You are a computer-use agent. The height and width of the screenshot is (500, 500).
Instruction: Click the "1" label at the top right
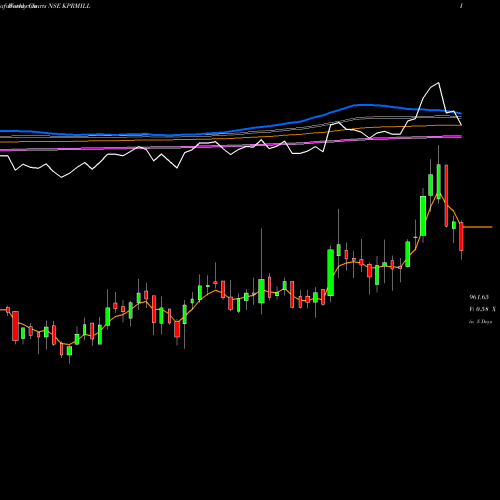coord(461,6)
